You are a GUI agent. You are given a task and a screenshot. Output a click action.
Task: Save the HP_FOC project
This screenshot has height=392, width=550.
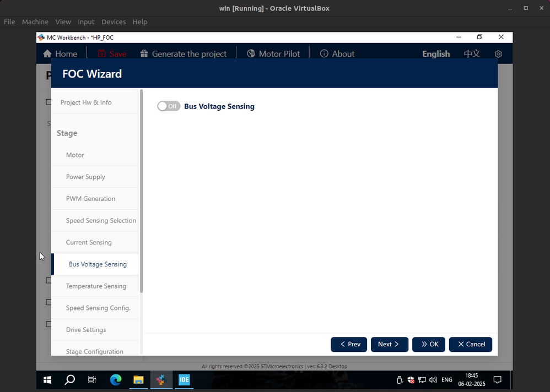tap(112, 53)
